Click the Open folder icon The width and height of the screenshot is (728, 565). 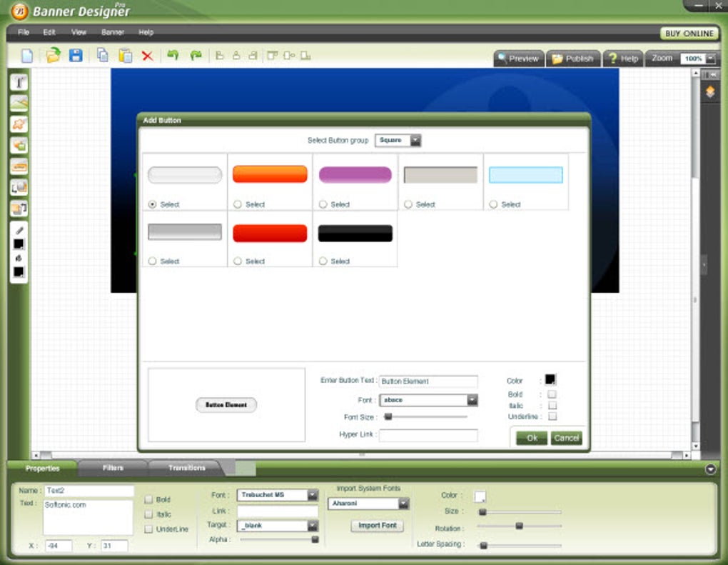pos(53,55)
